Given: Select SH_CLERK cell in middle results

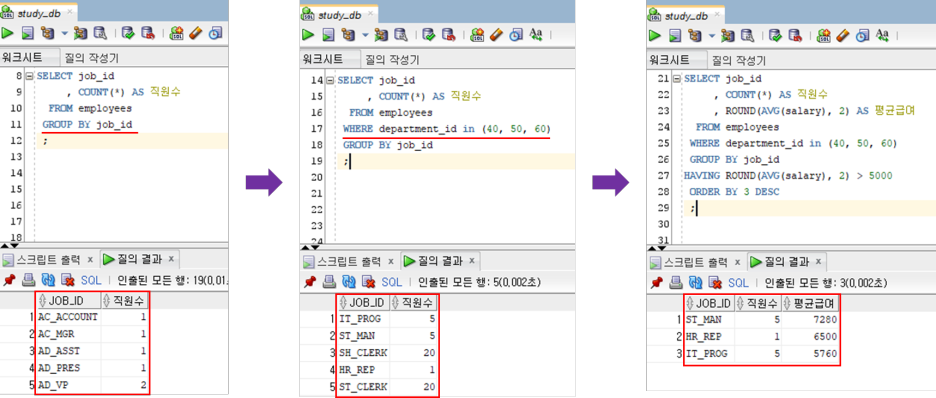Looking at the screenshot, I should pyautogui.click(x=363, y=353).
